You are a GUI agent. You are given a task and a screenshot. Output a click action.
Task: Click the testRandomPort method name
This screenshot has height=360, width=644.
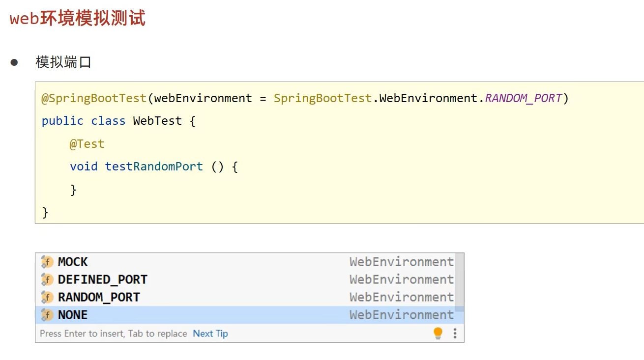click(x=153, y=166)
